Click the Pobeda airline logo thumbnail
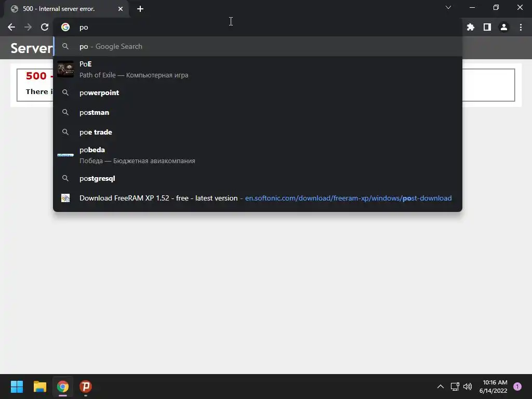 click(x=65, y=155)
